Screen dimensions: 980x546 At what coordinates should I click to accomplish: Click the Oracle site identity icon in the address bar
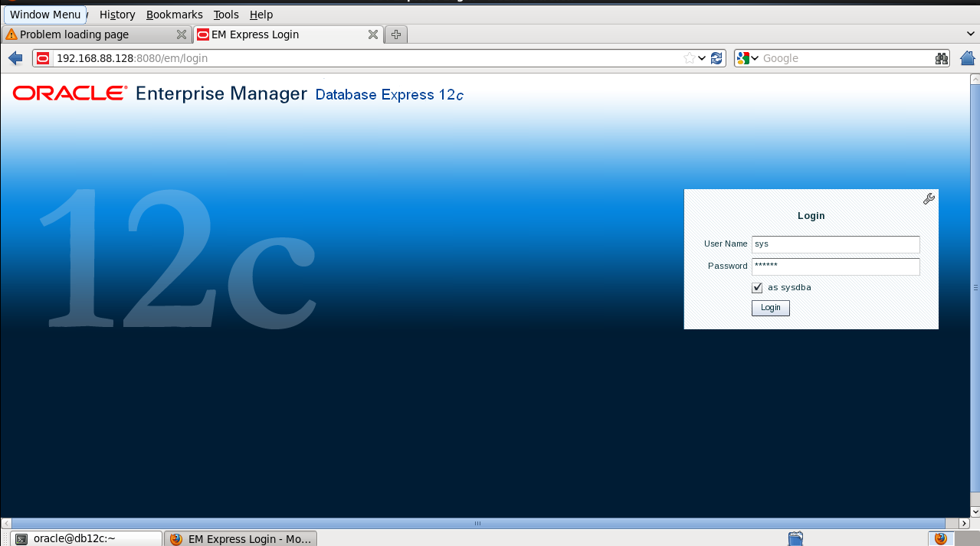click(43, 58)
